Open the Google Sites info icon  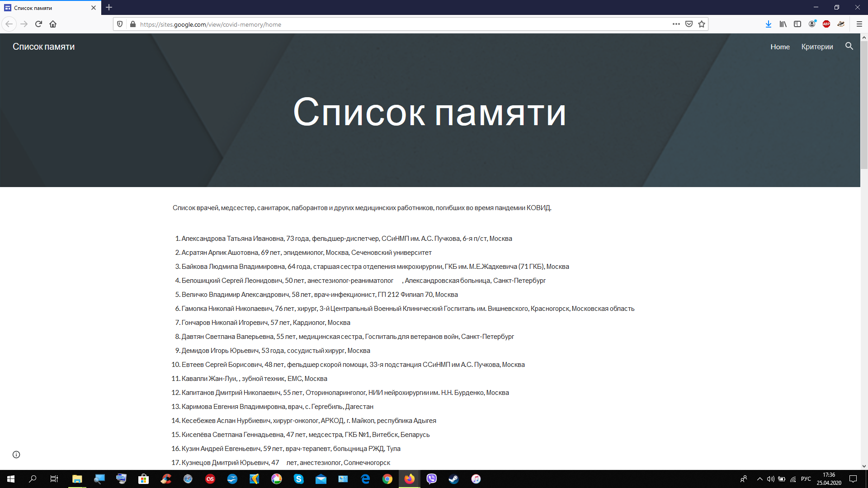pyautogui.click(x=16, y=455)
